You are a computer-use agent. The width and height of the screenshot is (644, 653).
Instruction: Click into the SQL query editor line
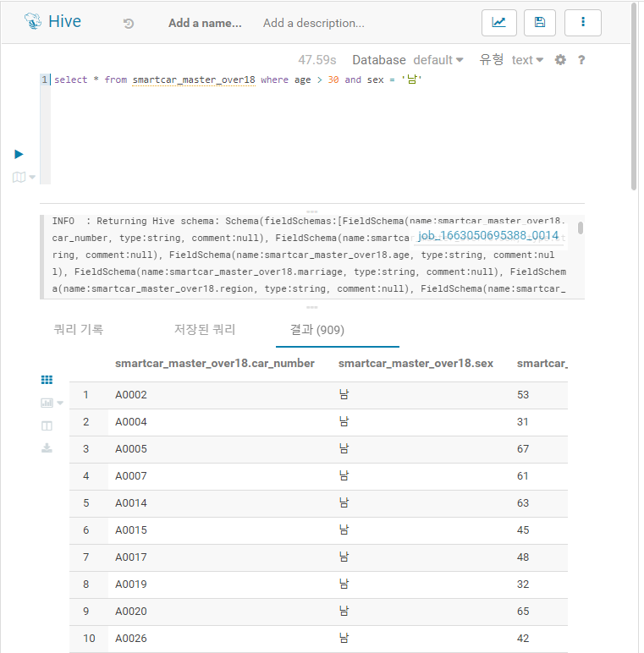point(238,80)
